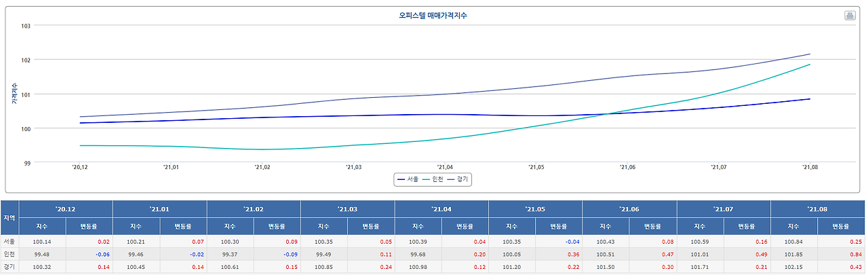Click 인천 index value 99.48
868x275 pixels.
click(42, 253)
